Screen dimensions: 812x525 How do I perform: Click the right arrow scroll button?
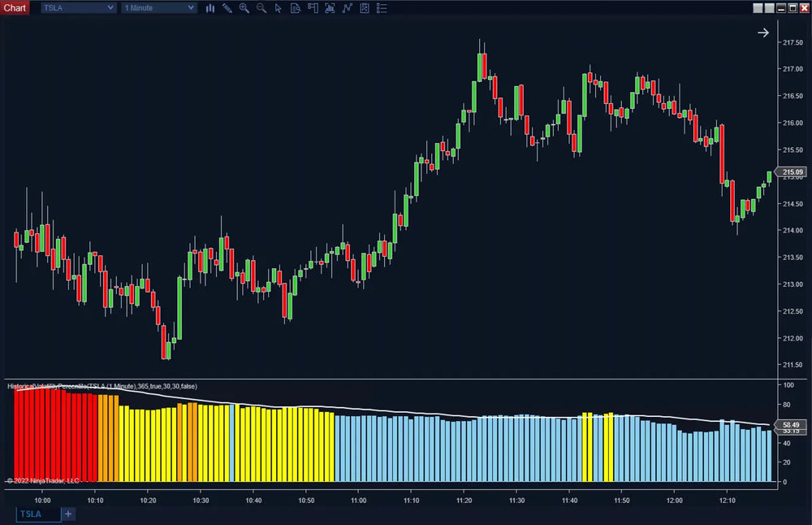[762, 33]
